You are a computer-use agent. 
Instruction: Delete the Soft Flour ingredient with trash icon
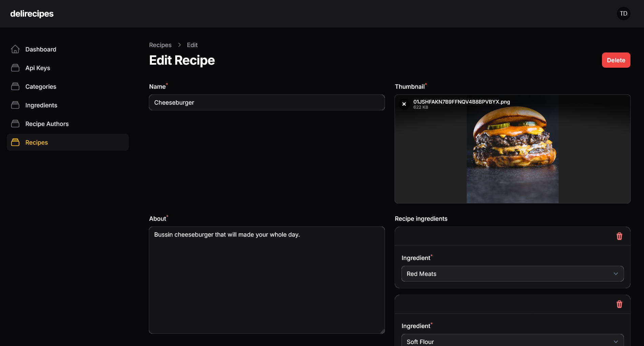tap(619, 304)
